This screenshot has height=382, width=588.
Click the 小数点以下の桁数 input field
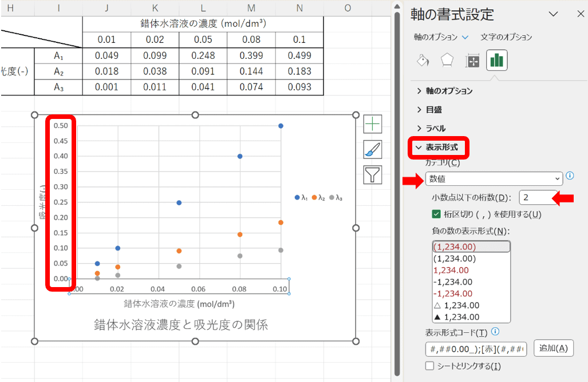538,197
